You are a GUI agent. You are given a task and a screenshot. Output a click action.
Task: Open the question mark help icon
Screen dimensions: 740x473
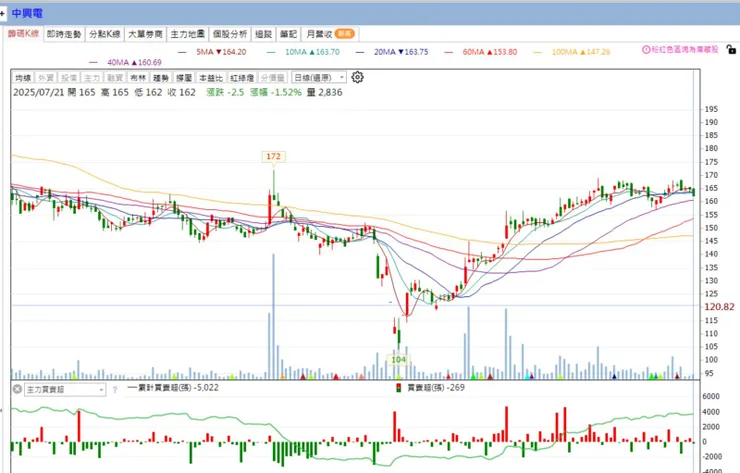click(115, 389)
